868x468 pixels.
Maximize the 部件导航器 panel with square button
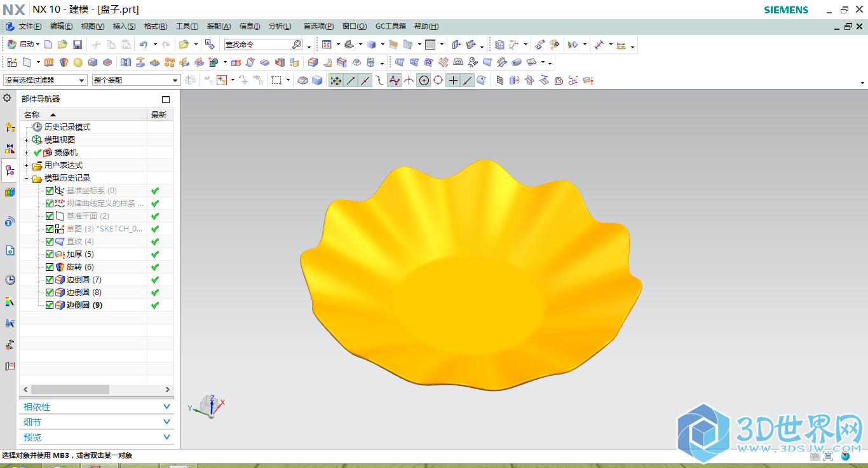pos(166,99)
